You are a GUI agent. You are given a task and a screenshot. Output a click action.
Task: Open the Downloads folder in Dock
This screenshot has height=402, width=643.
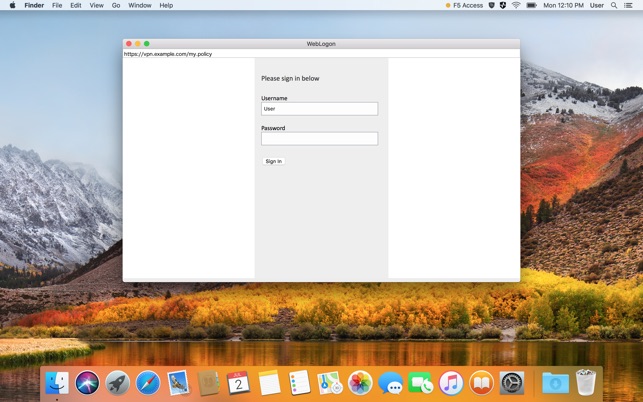[555, 383]
